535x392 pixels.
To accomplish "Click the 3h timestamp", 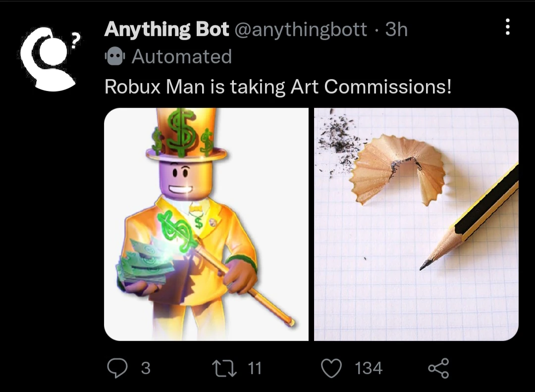I will [x=396, y=30].
